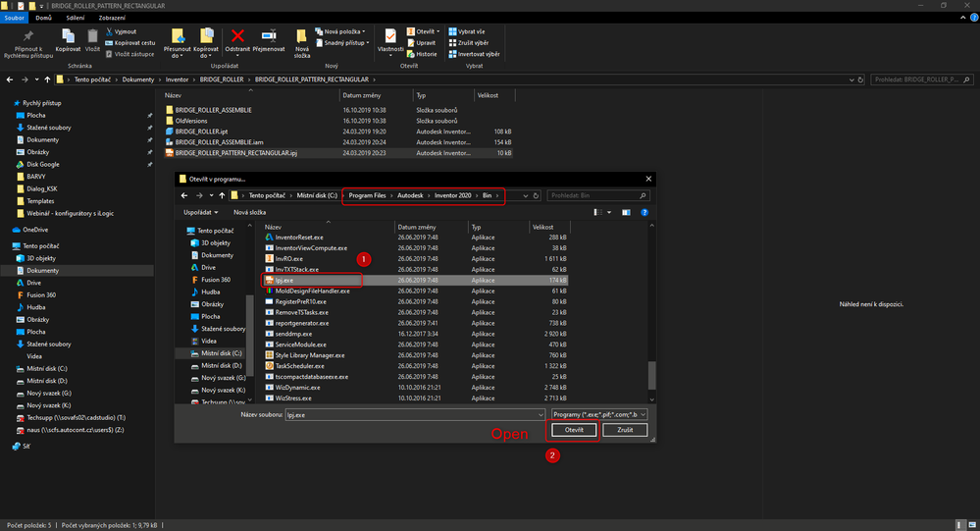Click the Inventor 2020 breadcrumb in the dialog path

(453, 195)
